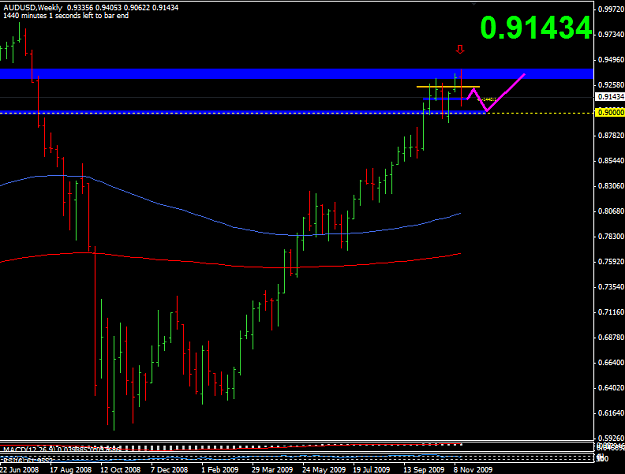This screenshot has height=474, width=625.
Task: Click the 0.85440 price axis label
Action: (x=611, y=161)
